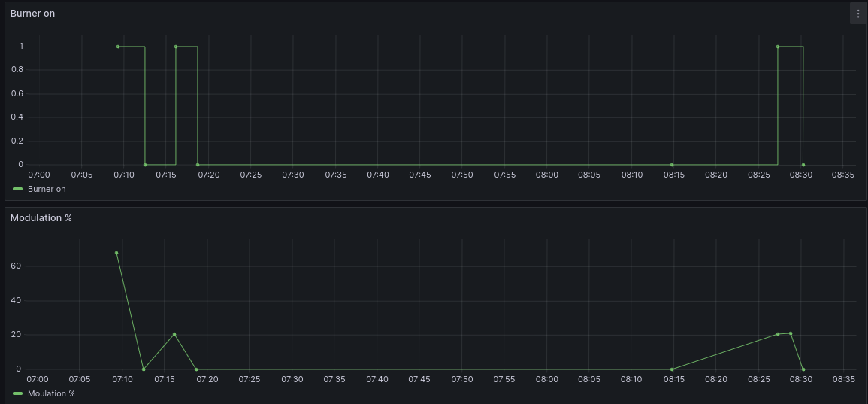868x404 pixels.
Task: Select the Modulation data point at 08:15
Action: 672,369
